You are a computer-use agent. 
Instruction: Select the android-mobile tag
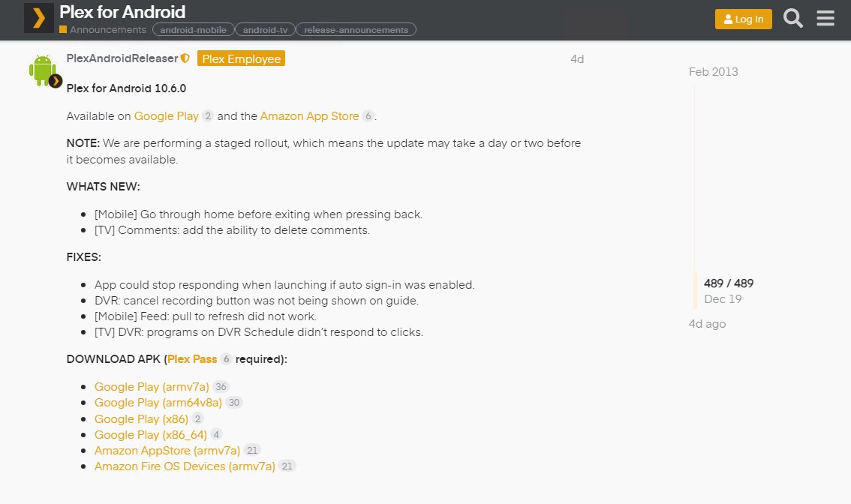coord(193,30)
